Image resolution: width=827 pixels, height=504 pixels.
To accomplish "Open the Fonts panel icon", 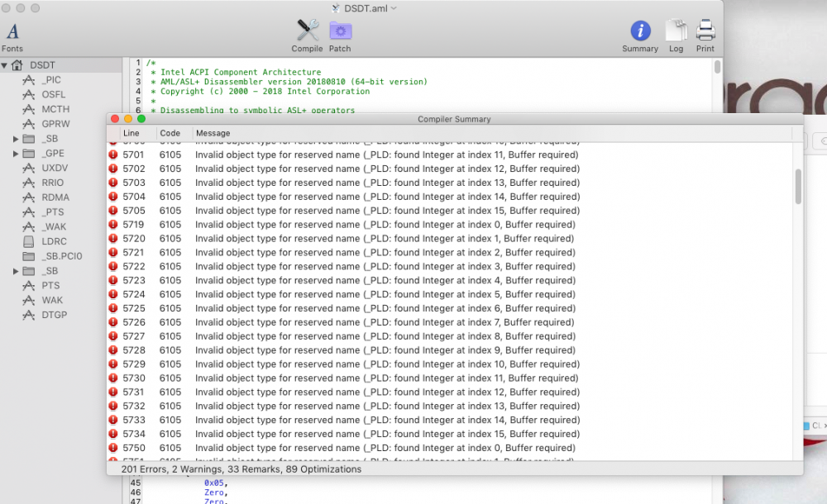I will coord(12,31).
